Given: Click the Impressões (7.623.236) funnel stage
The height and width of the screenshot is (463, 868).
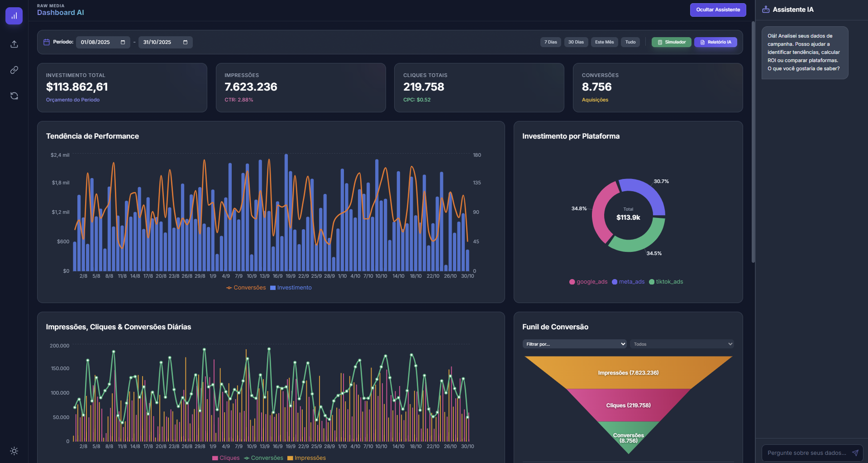Looking at the screenshot, I should tap(628, 372).
